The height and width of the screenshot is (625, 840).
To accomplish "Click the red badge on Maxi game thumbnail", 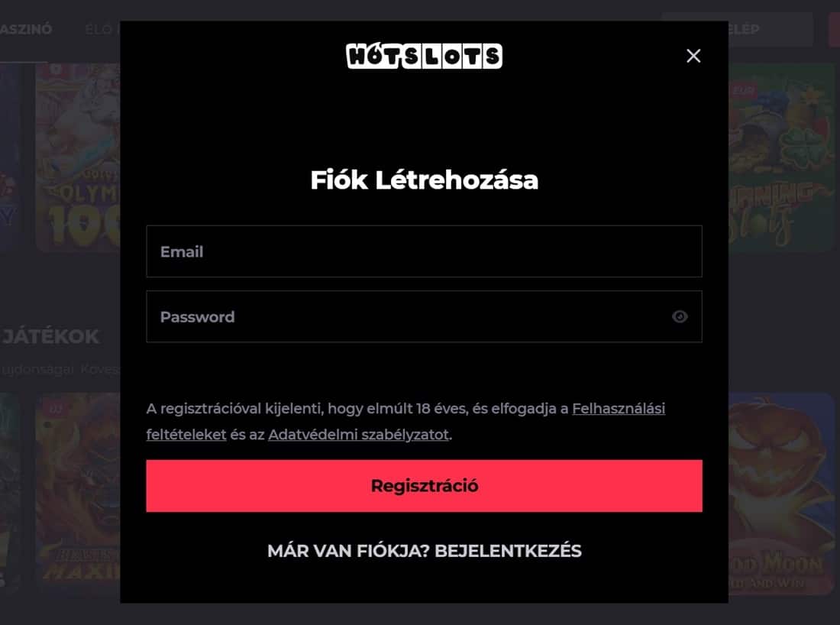I will [56, 409].
